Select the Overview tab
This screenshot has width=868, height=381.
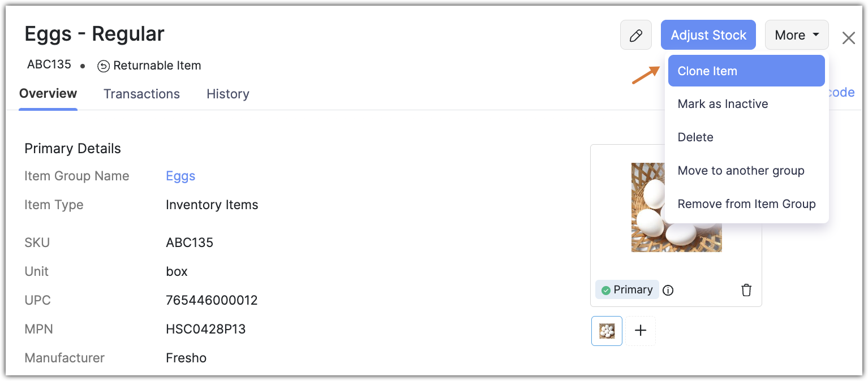tap(48, 94)
